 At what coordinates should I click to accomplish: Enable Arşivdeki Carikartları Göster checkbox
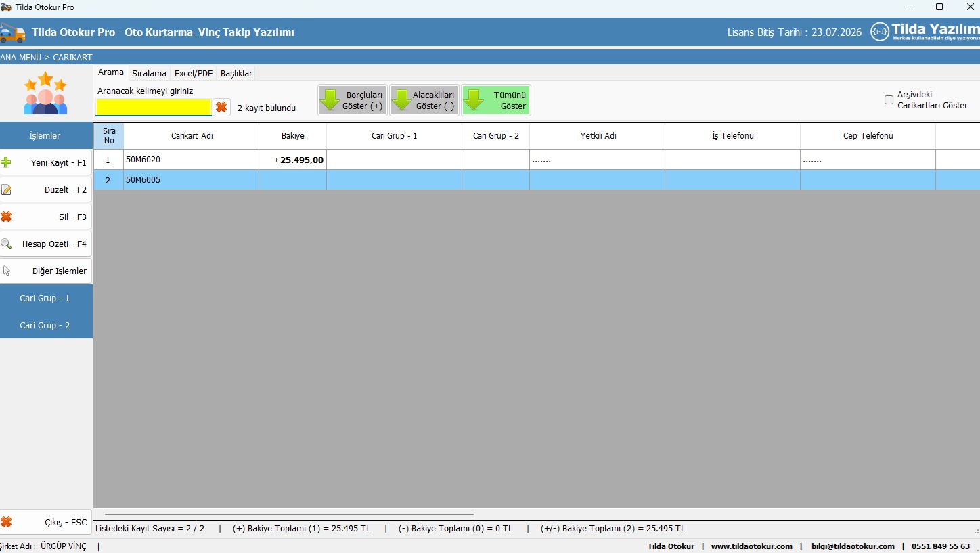[x=889, y=100]
